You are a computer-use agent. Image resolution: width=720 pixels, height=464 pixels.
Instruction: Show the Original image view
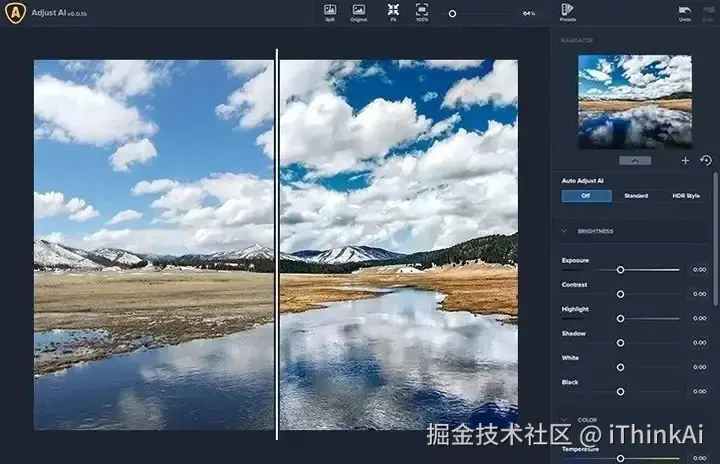point(359,12)
